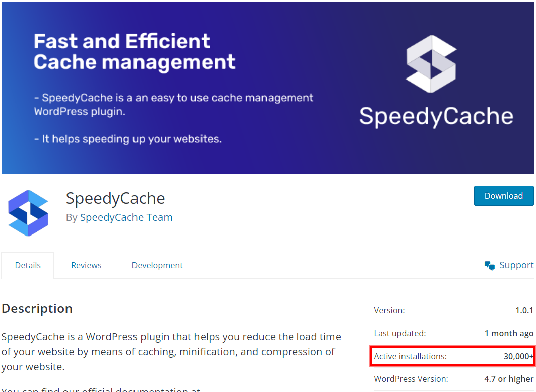The height and width of the screenshot is (392, 536).
Task: Click the SpeedyCache plugin title heading
Action: [x=115, y=198]
